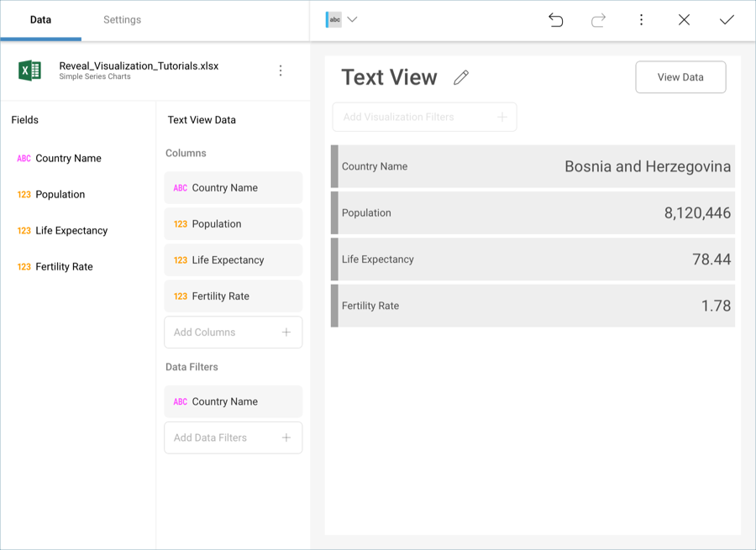The image size is (756, 550).
Task: Click plus icon in Add Data Filters
Action: click(x=286, y=437)
